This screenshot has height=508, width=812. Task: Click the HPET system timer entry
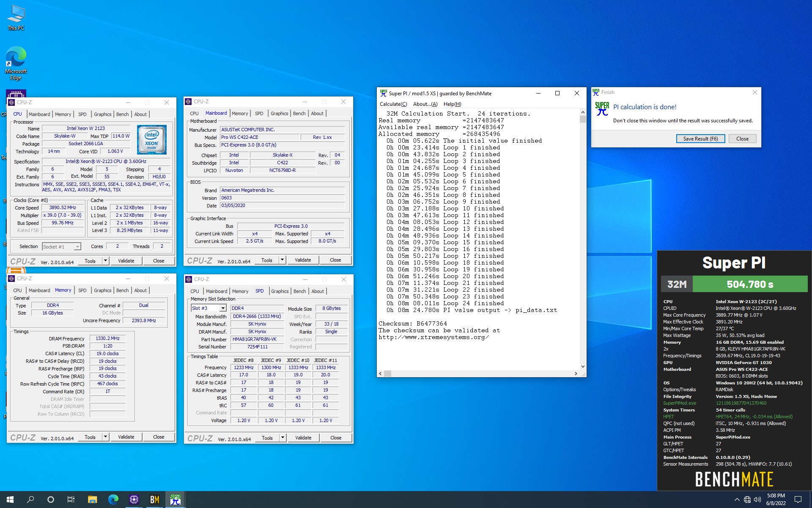668,417
